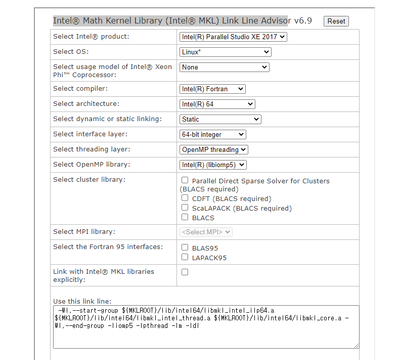Click the Link Line Advisor page title
Screen dimensions: 399x360
pos(183,21)
